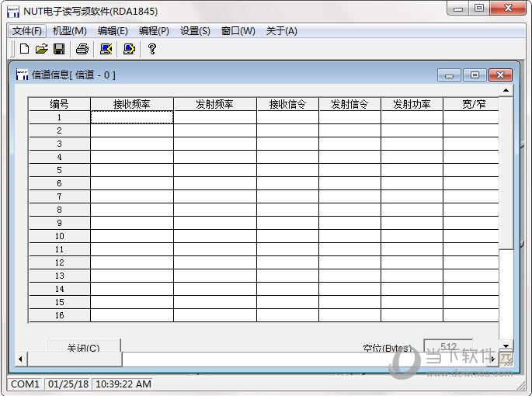The width and height of the screenshot is (532, 396).
Task: Click the date 01/25/18 in status bar
Action: click(68, 384)
